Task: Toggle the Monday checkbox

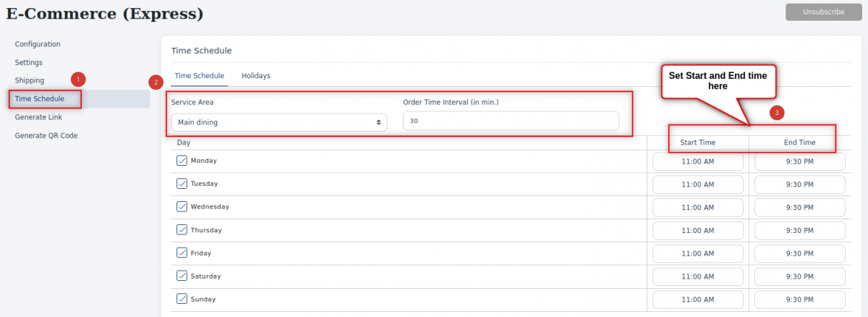Action: [x=182, y=161]
